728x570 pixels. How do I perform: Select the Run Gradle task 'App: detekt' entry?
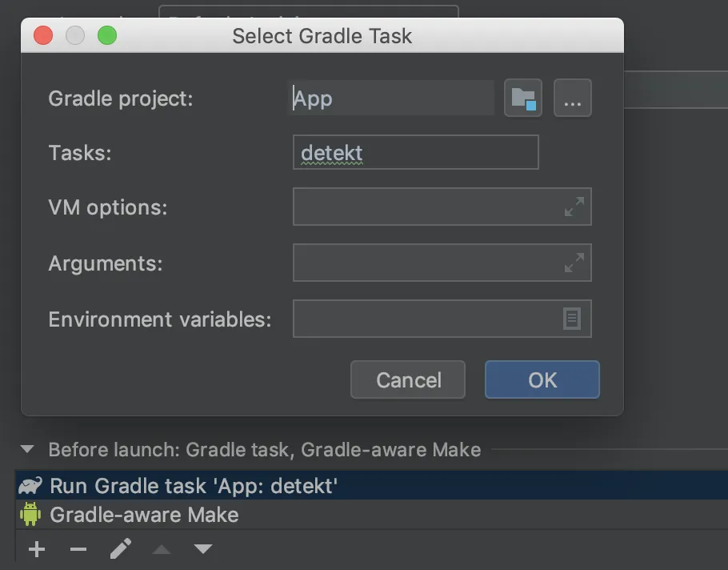point(194,486)
